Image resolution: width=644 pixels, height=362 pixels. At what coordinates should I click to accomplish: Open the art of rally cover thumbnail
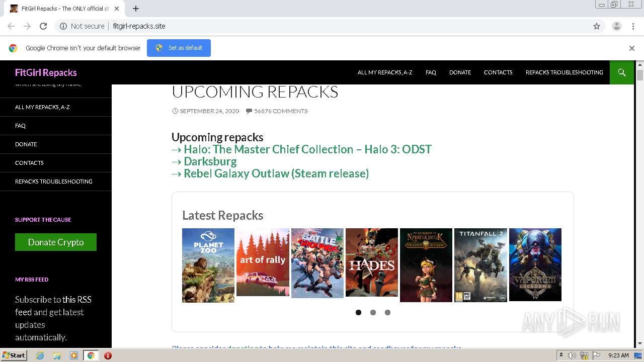[x=263, y=262]
